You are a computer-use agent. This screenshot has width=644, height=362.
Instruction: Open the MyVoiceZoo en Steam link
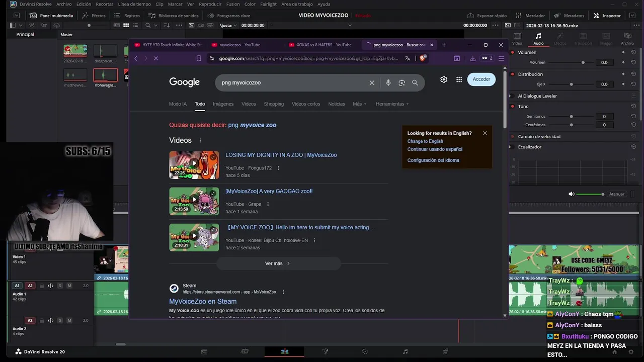coord(203,301)
